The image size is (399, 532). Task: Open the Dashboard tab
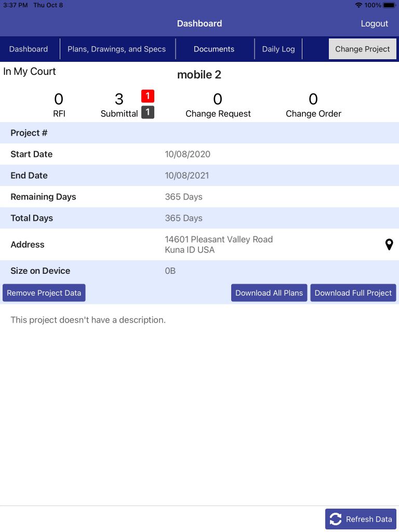click(29, 49)
